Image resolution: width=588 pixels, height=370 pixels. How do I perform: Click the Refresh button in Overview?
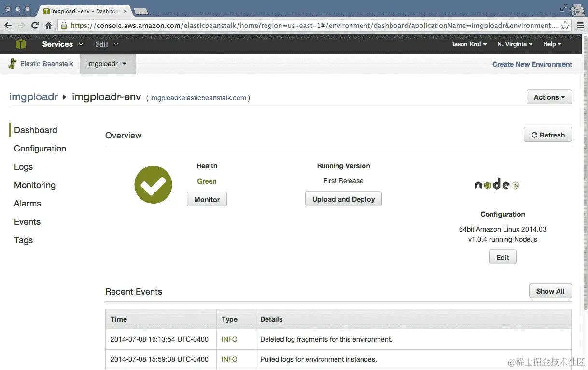point(547,135)
